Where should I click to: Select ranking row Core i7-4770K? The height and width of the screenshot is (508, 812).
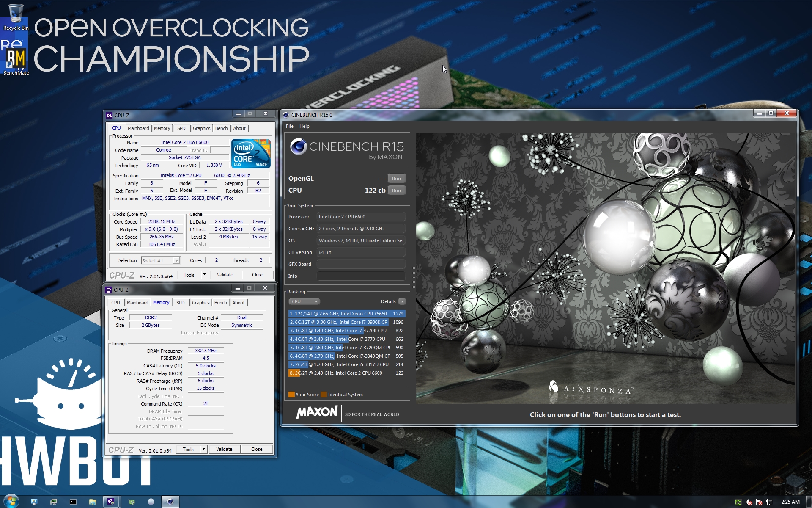pyautogui.click(x=347, y=331)
